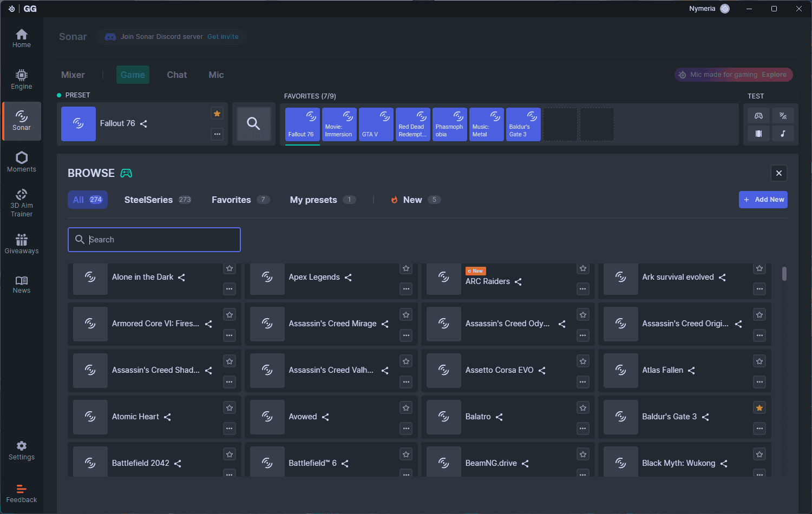Unfavorite the Baldur's Gate 3 preset star
The height and width of the screenshot is (514, 812).
759,408
